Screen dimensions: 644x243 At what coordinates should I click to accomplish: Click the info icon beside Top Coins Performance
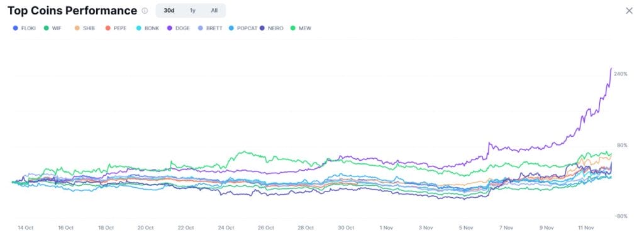point(145,11)
